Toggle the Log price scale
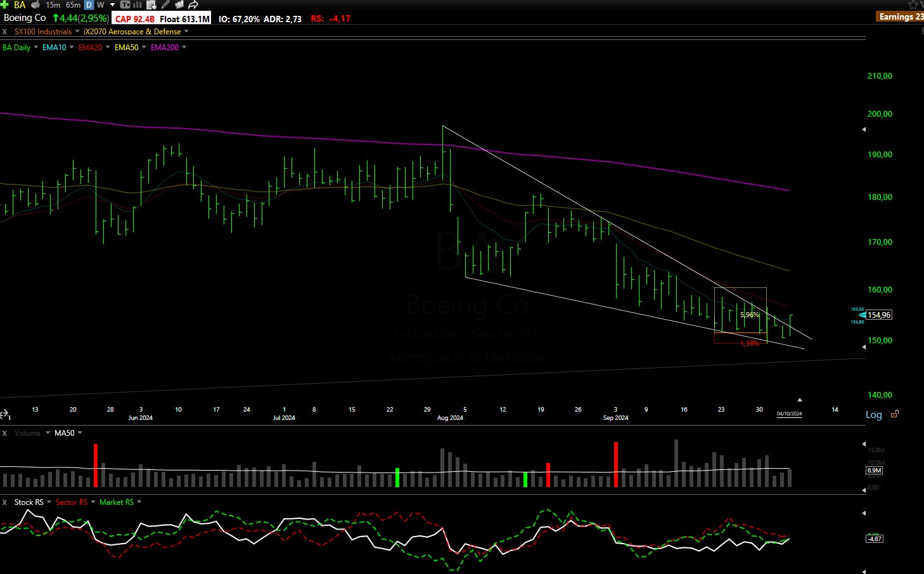 pos(874,415)
